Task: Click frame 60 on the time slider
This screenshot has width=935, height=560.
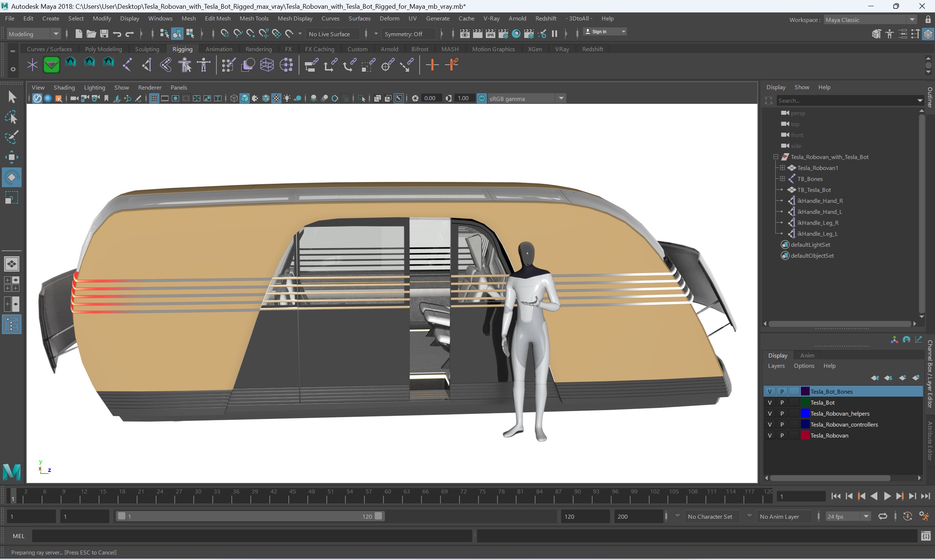Action: coord(383,497)
